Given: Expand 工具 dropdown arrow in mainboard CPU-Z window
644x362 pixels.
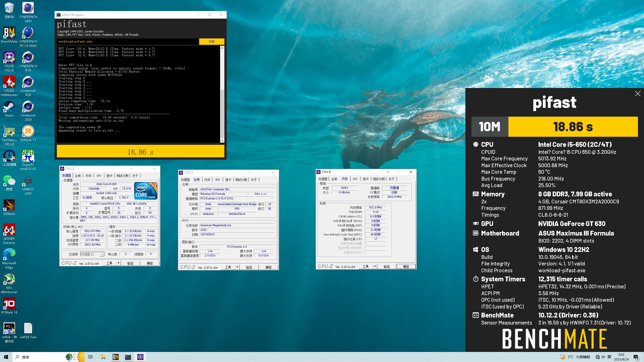Looking at the screenshot, I should [x=237, y=267].
